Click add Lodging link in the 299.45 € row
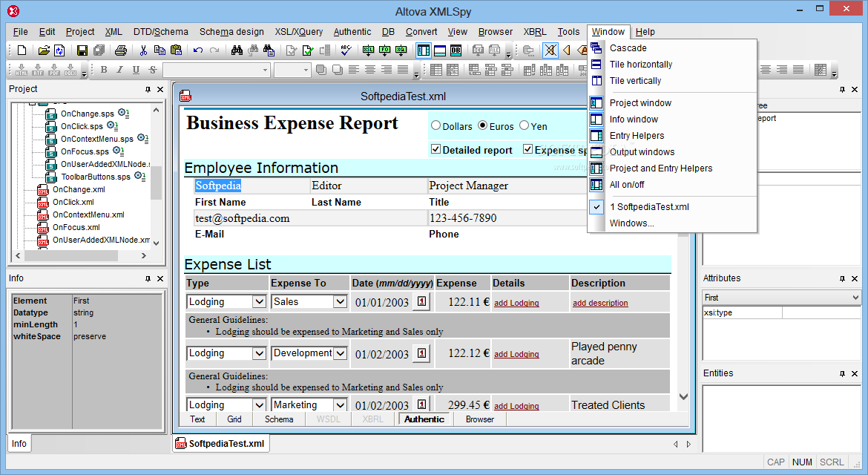The width and height of the screenshot is (868, 475). pos(516,407)
